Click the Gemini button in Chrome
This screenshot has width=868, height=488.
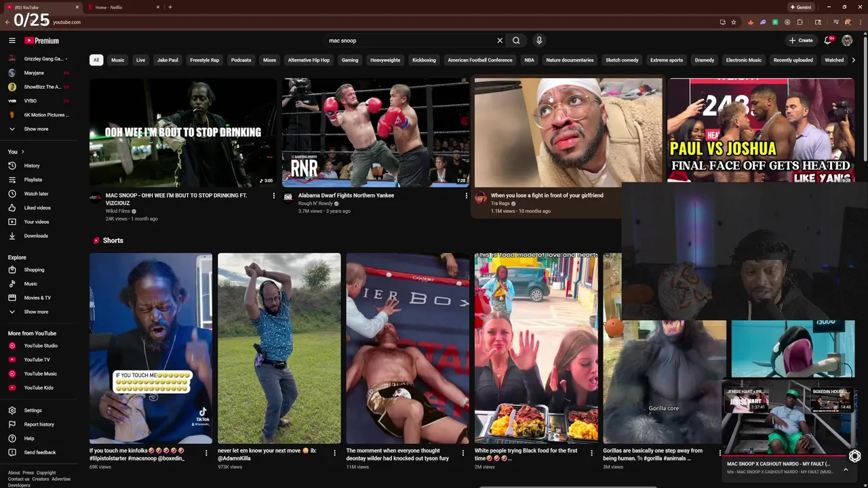801,7
